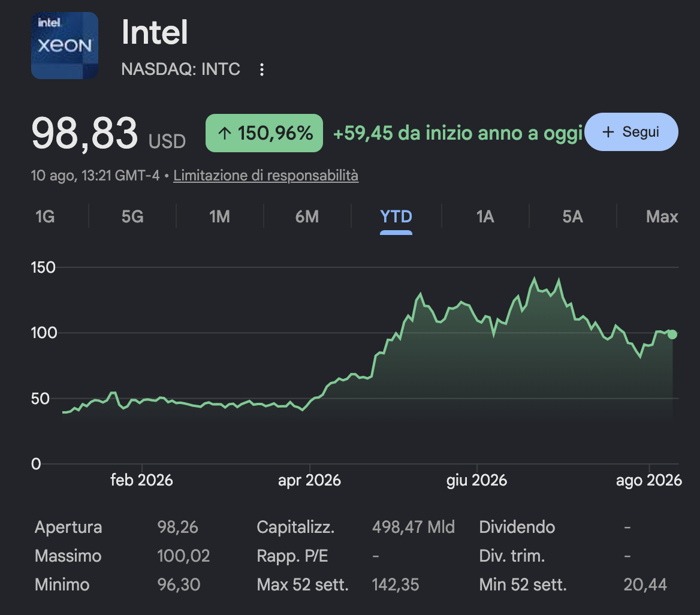This screenshot has width=700, height=615.
Task: Click the Intel company title
Action: (155, 32)
